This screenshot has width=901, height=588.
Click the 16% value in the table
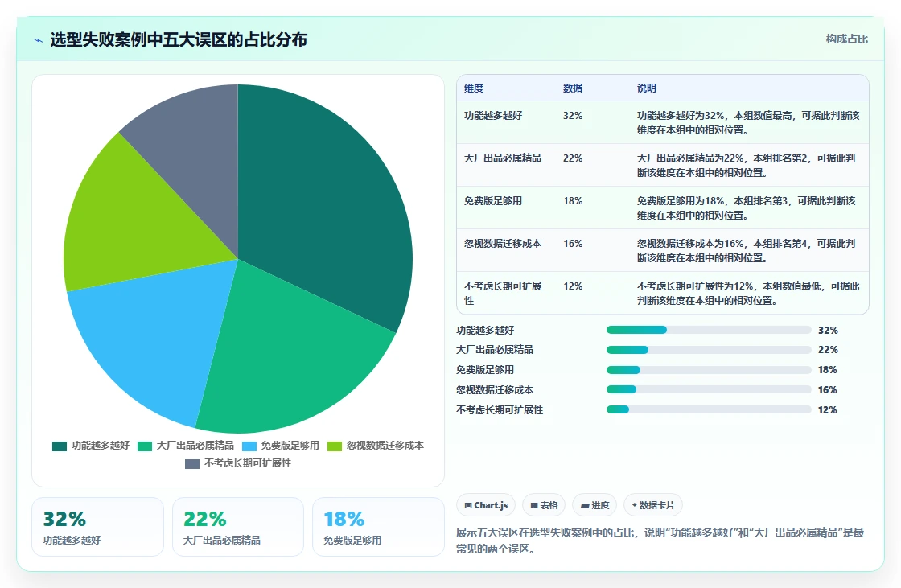pyautogui.click(x=573, y=243)
